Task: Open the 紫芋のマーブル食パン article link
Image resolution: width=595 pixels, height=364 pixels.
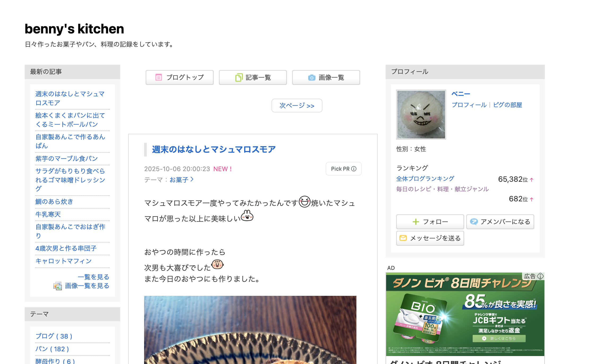Action: [67, 159]
